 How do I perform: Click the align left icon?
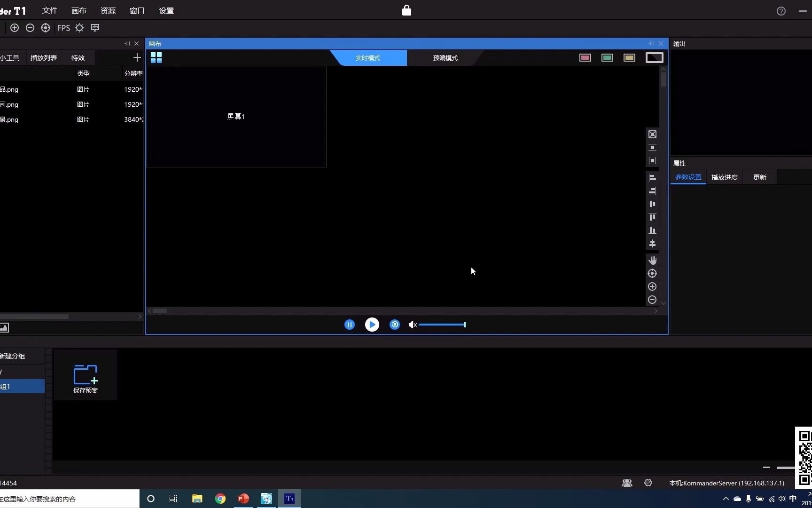click(x=652, y=178)
